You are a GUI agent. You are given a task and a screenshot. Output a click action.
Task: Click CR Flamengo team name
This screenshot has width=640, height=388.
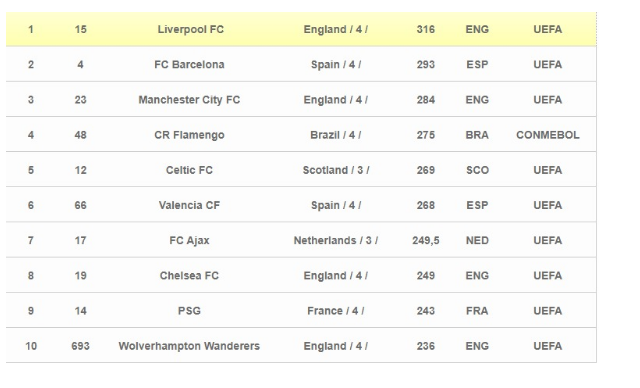(189, 135)
